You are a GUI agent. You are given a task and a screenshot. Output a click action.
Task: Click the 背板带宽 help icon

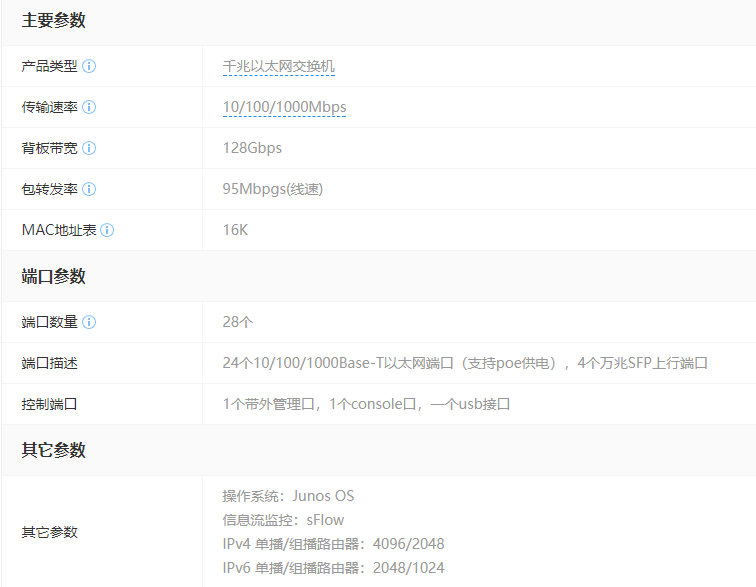89,148
